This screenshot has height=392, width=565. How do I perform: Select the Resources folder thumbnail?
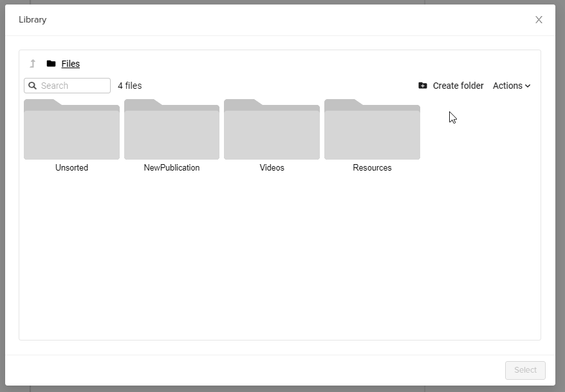pyautogui.click(x=372, y=129)
